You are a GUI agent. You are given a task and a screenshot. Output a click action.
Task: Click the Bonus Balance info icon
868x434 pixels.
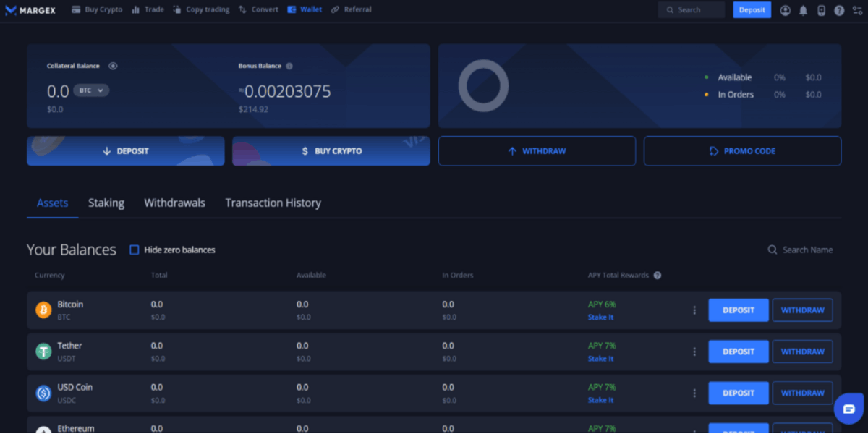tap(289, 65)
